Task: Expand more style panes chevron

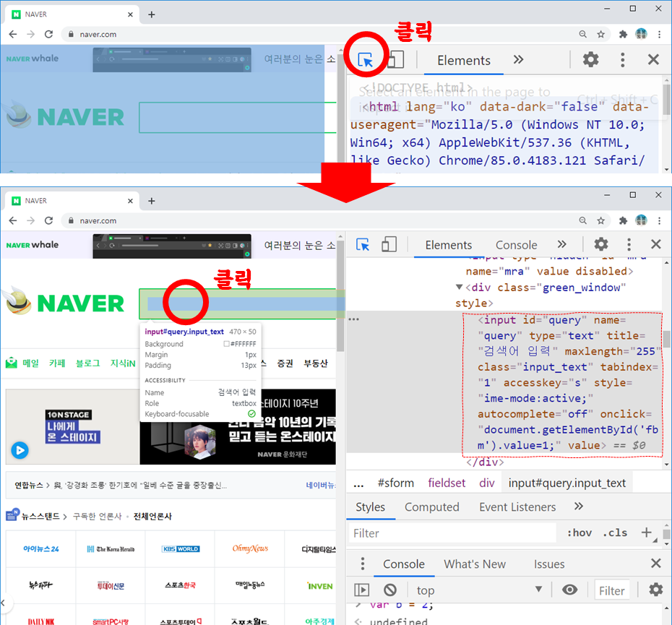Action: point(579,507)
